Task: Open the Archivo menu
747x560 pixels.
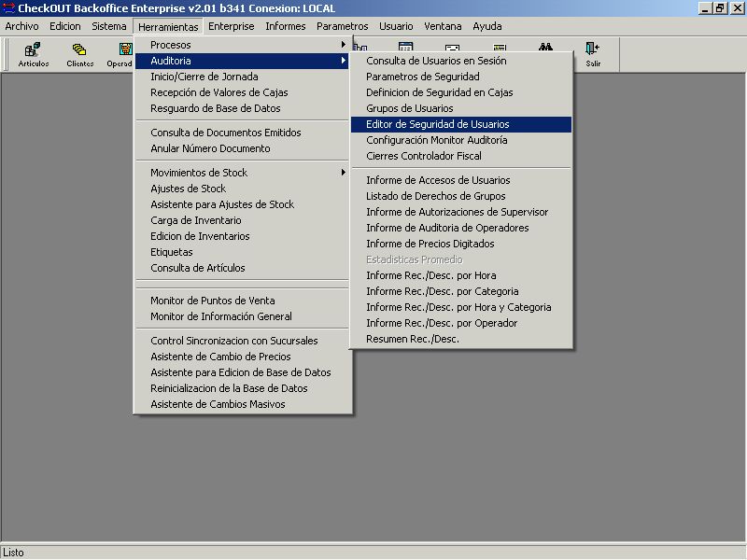Action: point(21,26)
